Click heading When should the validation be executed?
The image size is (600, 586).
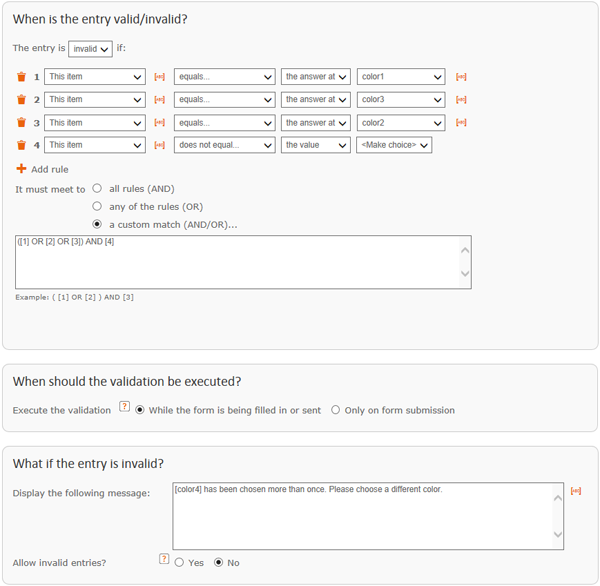(x=127, y=382)
